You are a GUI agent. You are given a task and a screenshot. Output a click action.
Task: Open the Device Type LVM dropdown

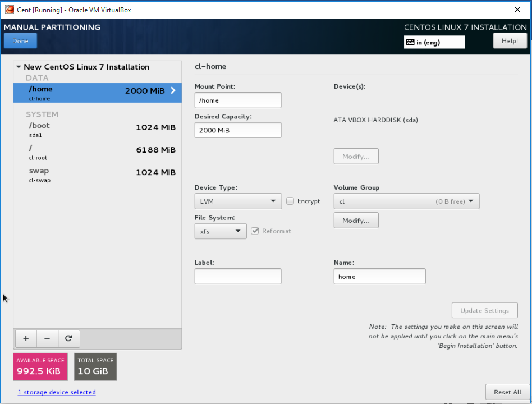(238, 201)
